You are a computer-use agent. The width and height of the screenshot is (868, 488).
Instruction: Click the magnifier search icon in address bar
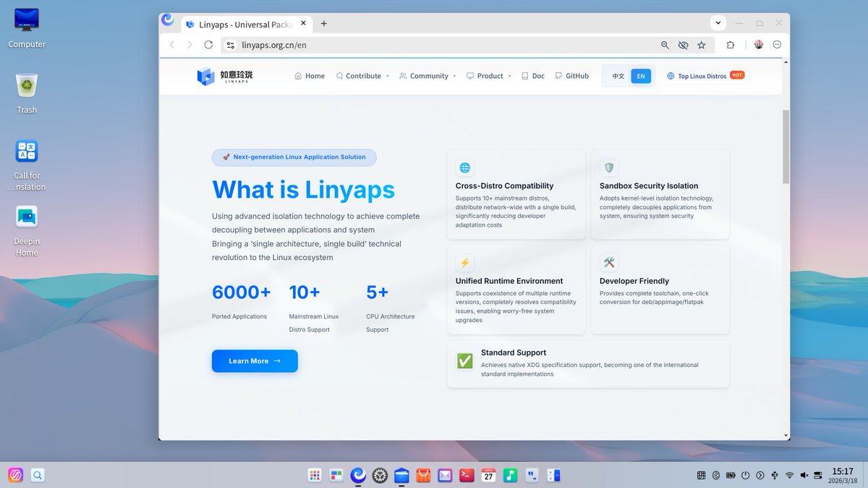665,45
